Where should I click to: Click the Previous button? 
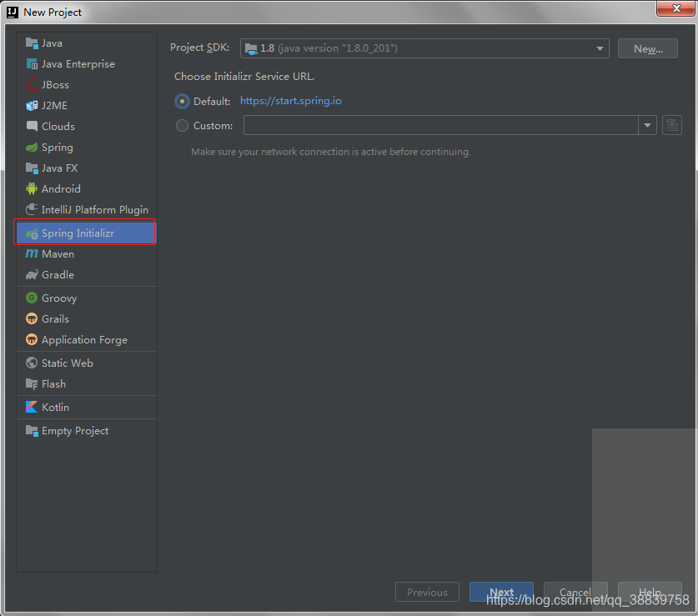click(x=427, y=592)
